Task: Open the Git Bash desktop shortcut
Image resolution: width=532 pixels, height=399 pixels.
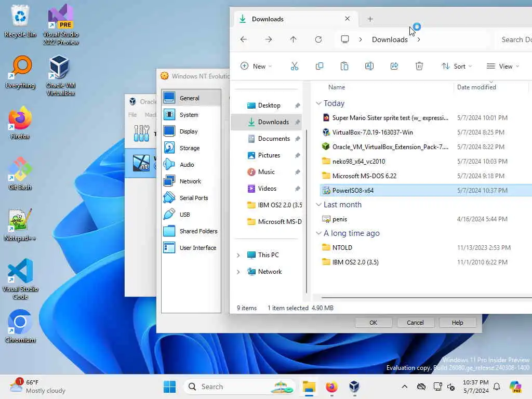Action: (20, 174)
